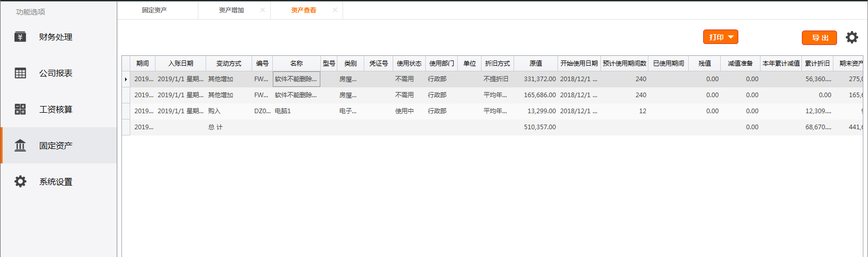Open the 公司报表 menu item label
Viewport: 868px width, 257px height.
(x=56, y=73)
